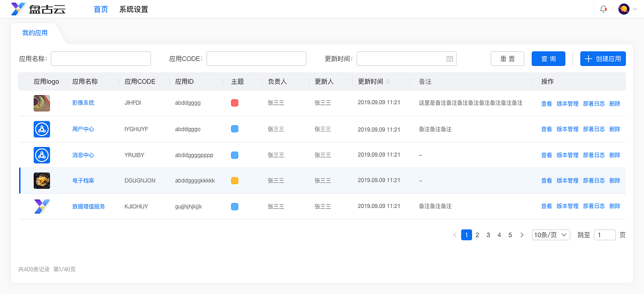The width and height of the screenshot is (644, 294).
Task: Open 电子档案 application link
Action: point(83,180)
